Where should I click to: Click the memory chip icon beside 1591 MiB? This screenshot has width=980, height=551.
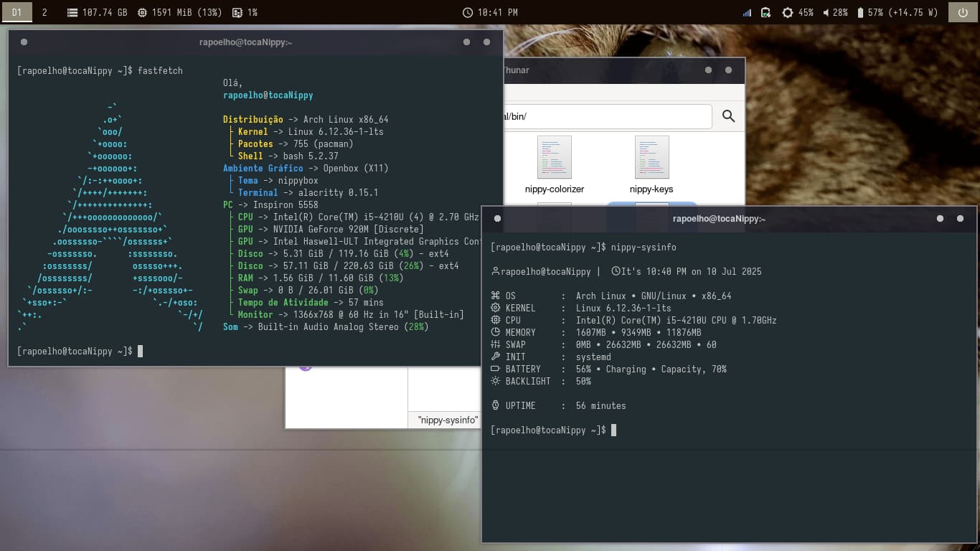pyautogui.click(x=142, y=13)
